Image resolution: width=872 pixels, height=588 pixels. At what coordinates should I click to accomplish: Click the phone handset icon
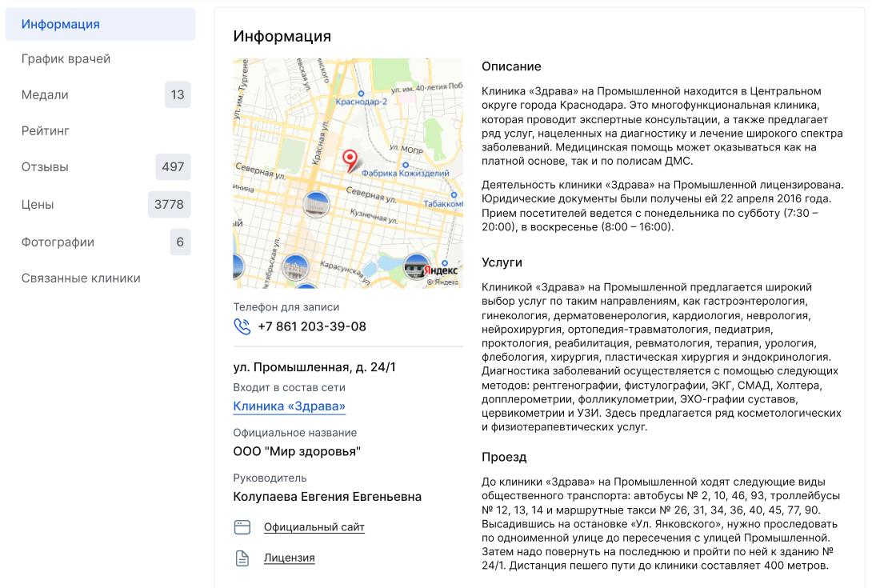coord(242,326)
